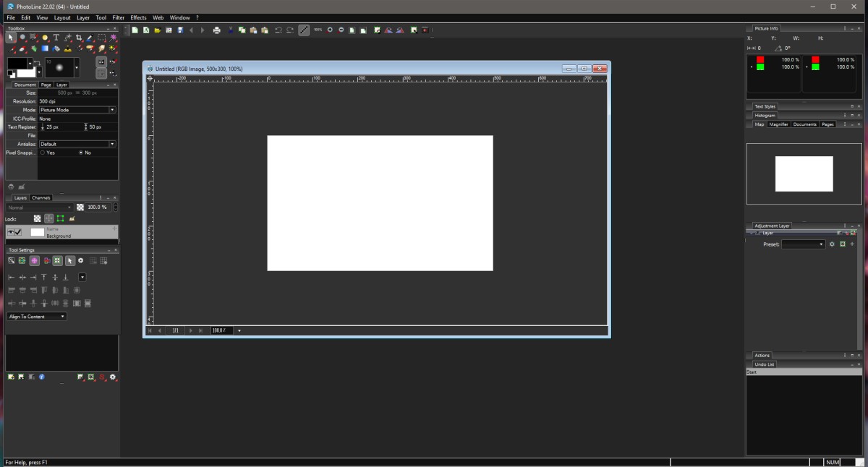Open the Filter menu
This screenshot has height=467, width=868.
tap(118, 17)
